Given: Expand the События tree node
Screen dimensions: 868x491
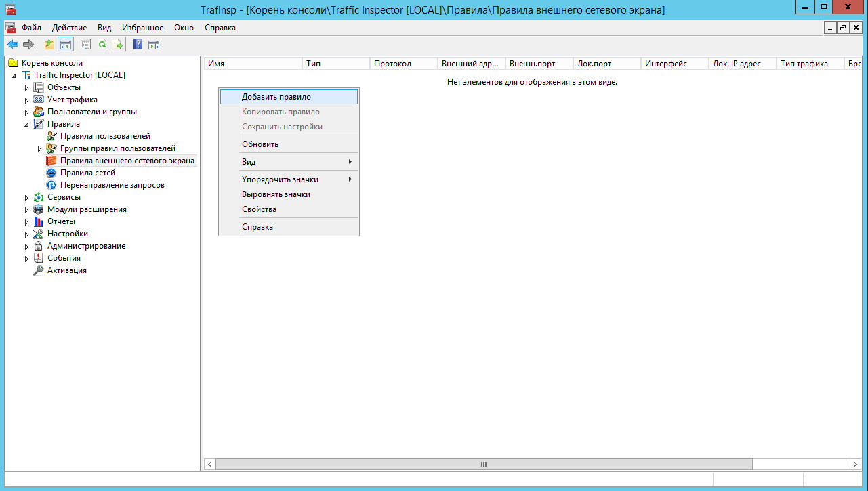Looking at the screenshot, I should tap(27, 258).
